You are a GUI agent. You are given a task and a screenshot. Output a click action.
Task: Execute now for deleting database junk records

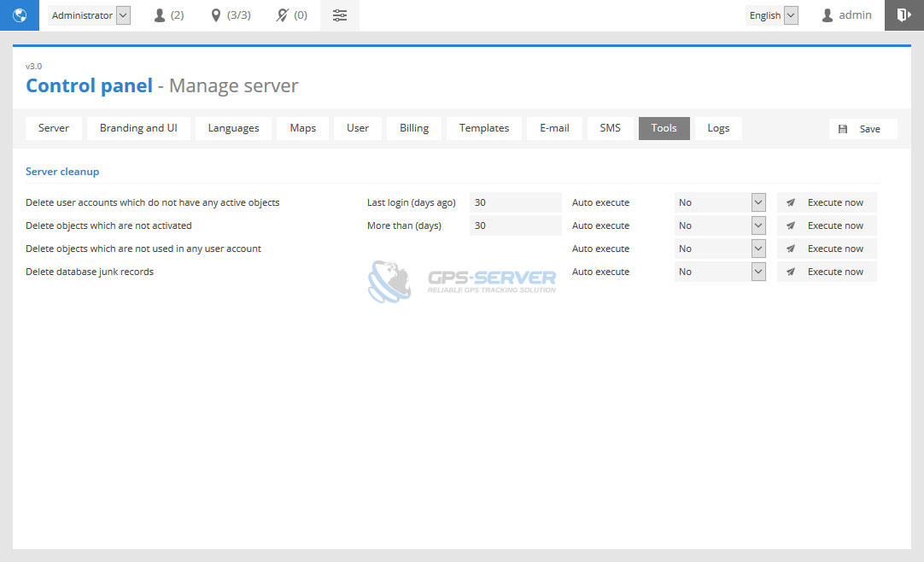pos(827,272)
